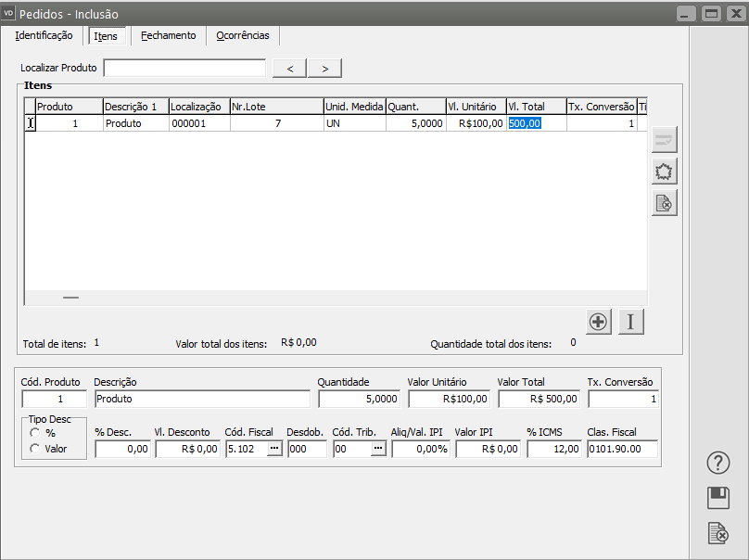This screenshot has height=560, width=749.
Task: Select the % discount type radio
Action: point(35,432)
